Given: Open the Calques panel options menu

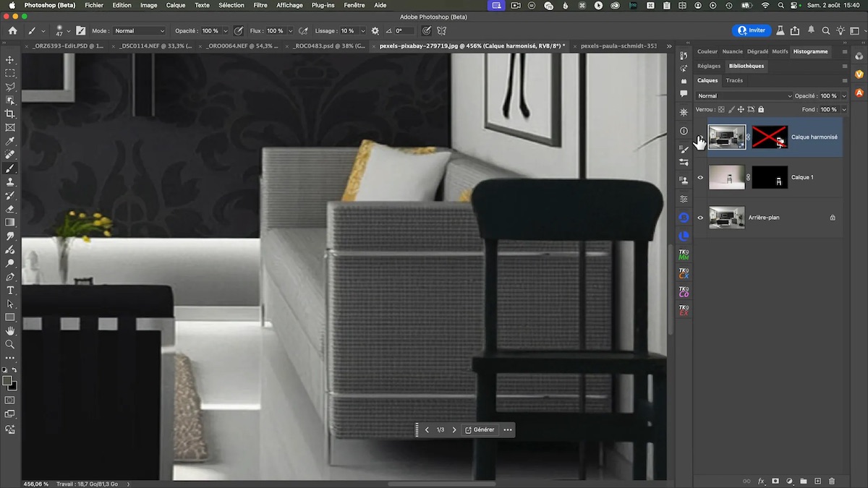Looking at the screenshot, I should pos(844,80).
